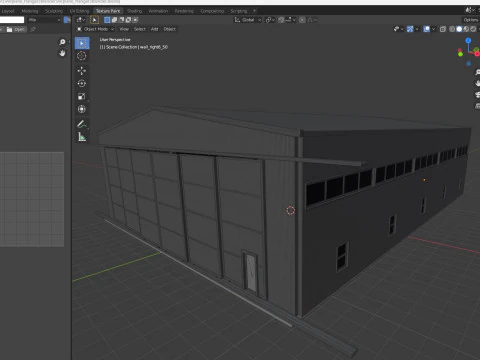This screenshot has height=360, width=480.
Task: Select the Cursor tool
Action: 82,56
